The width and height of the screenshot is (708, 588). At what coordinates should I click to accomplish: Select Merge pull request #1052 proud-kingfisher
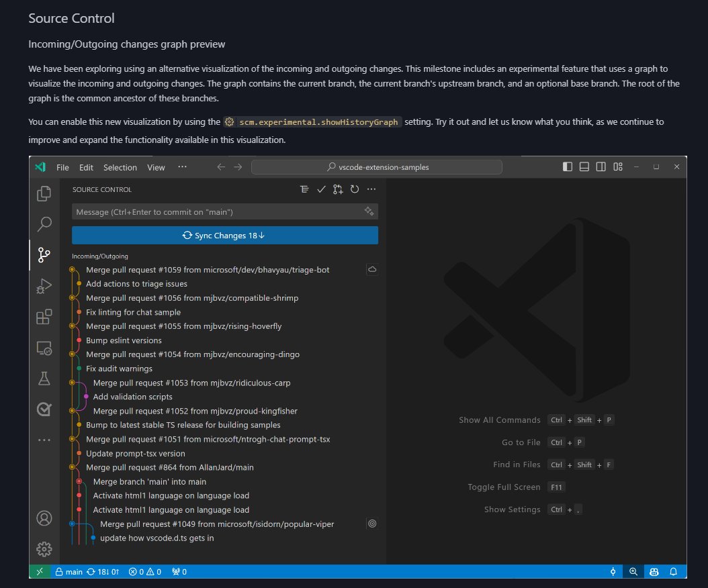[x=195, y=411]
